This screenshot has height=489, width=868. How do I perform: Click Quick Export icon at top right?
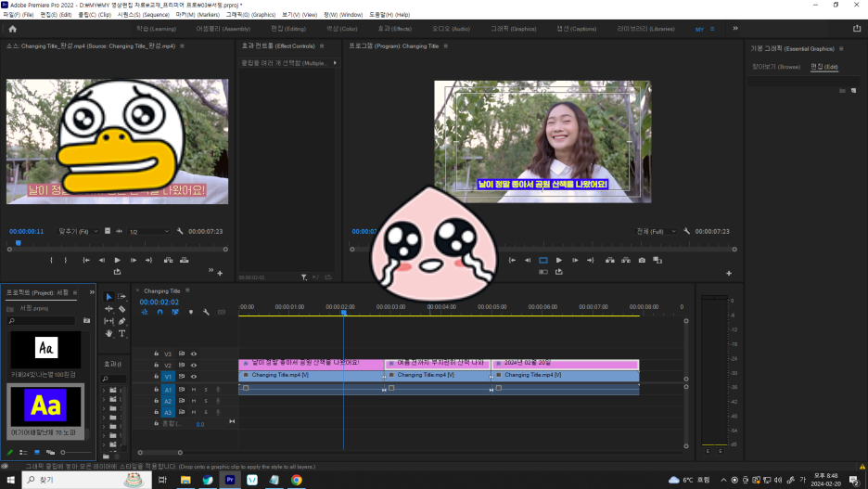(857, 29)
